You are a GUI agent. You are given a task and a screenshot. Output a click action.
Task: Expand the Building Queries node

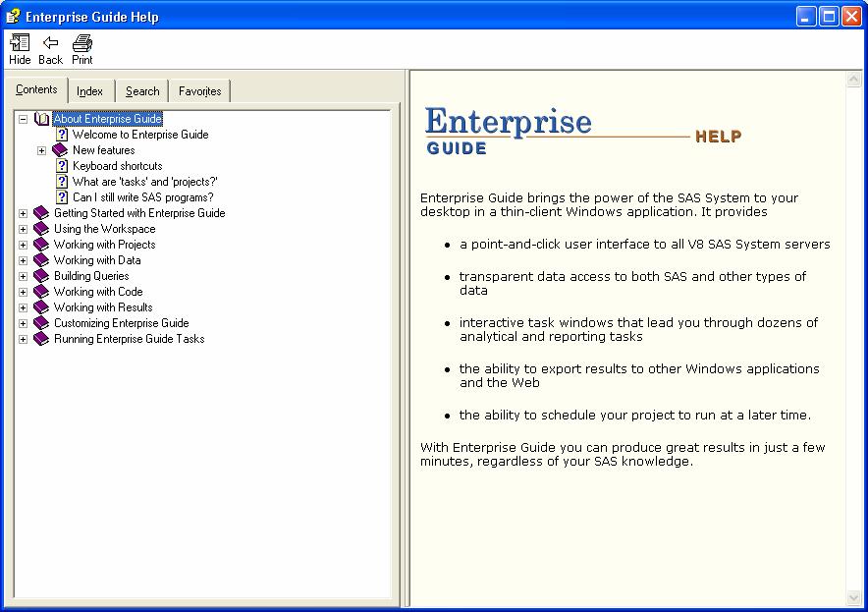23,276
